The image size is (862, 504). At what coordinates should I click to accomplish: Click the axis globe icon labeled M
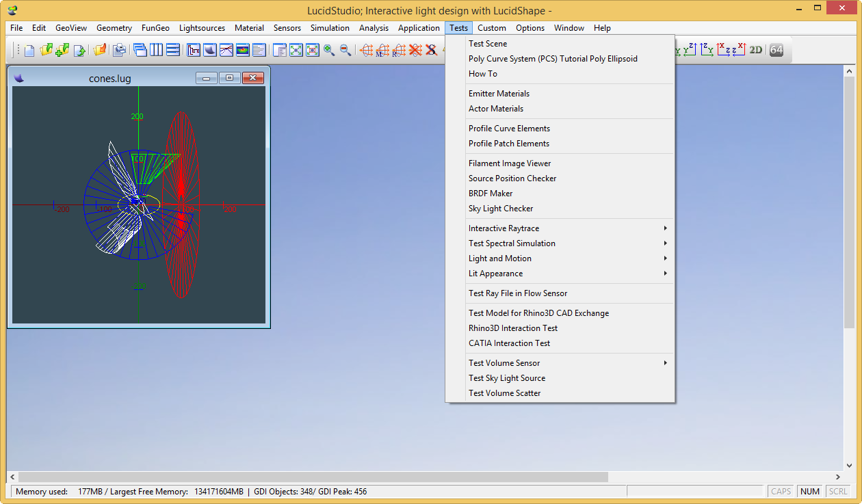pos(383,50)
